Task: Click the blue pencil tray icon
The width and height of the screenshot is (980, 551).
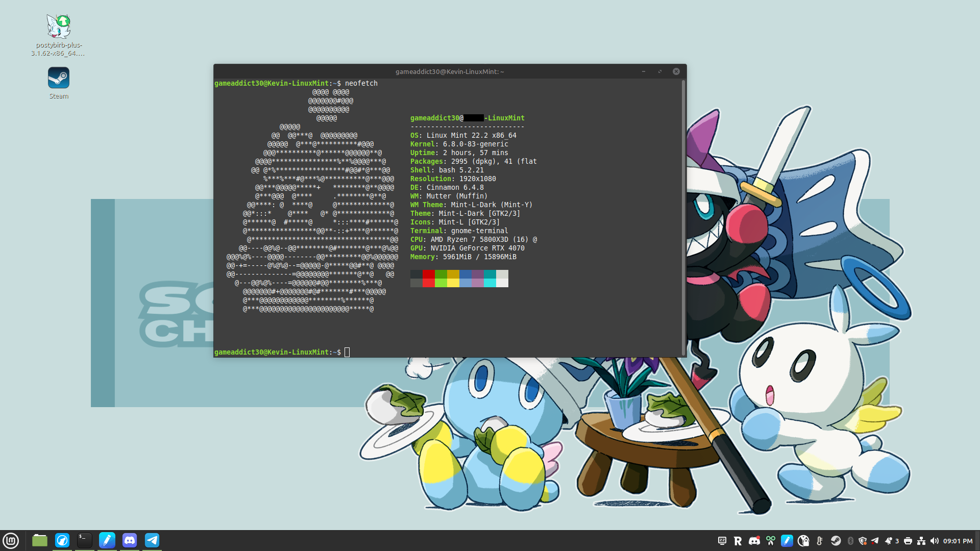Action: [787, 541]
